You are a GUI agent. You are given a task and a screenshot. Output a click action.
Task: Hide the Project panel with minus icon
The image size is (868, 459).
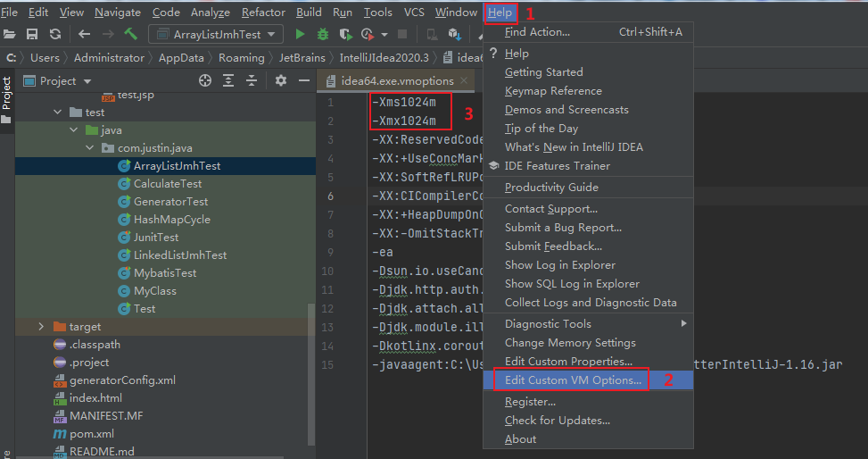[304, 81]
